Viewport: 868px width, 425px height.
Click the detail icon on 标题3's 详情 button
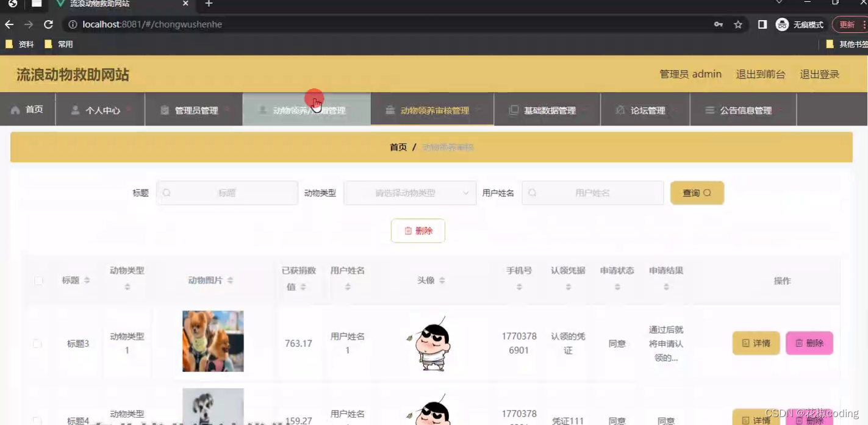745,343
